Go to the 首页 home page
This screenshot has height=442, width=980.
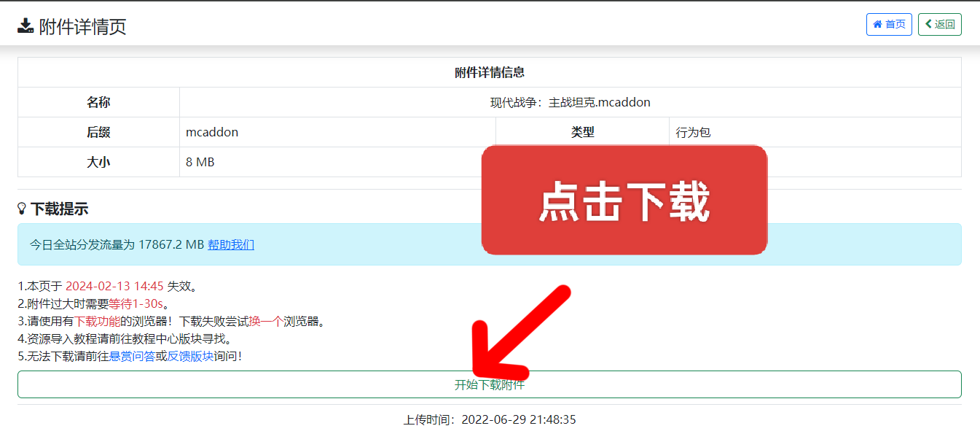(889, 24)
